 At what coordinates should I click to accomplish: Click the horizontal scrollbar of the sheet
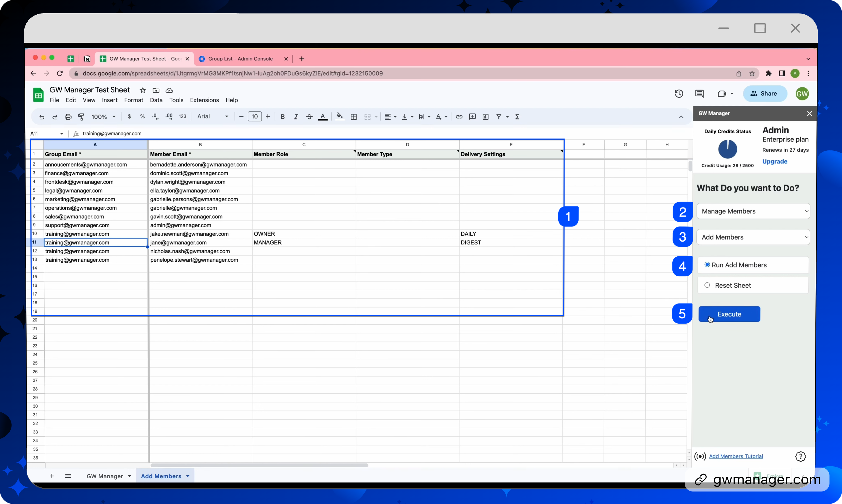coord(259,465)
